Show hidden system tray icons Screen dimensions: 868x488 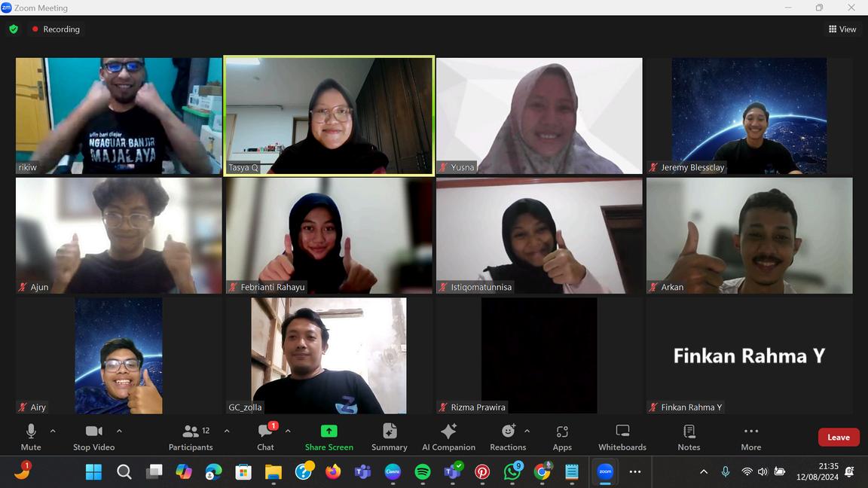704,472
